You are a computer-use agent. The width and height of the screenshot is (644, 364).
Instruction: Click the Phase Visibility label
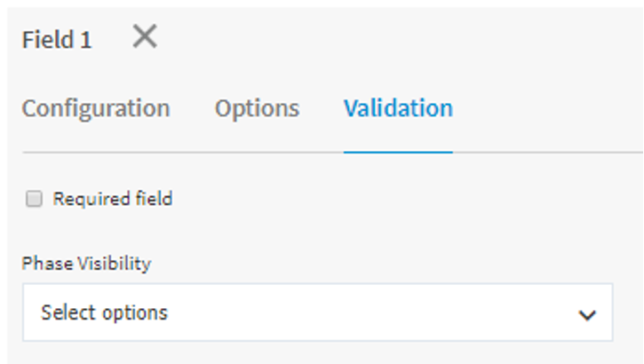(x=86, y=264)
